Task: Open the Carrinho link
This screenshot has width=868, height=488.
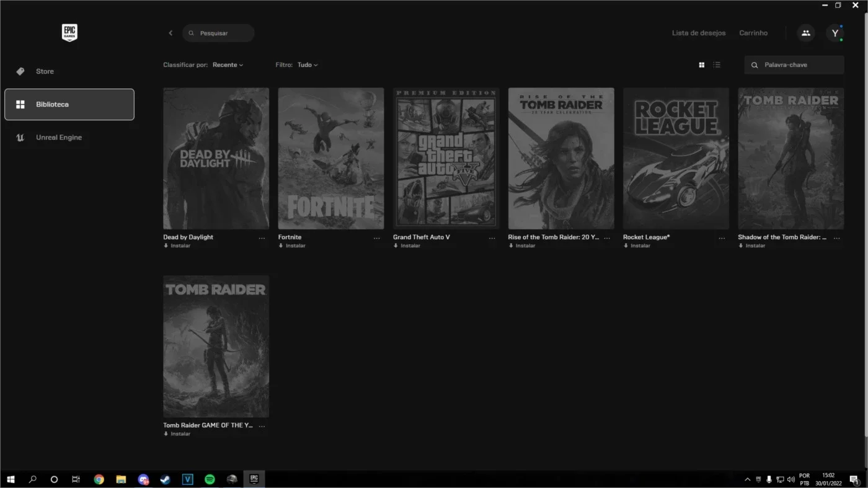Action: pos(753,33)
